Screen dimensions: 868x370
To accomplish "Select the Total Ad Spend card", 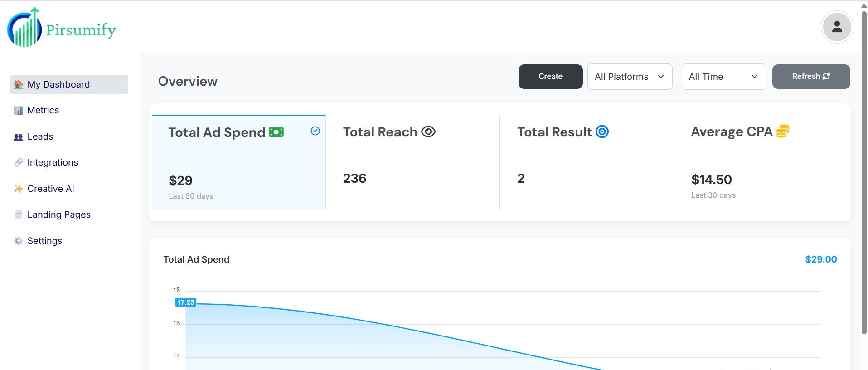I will click(238, 162).
